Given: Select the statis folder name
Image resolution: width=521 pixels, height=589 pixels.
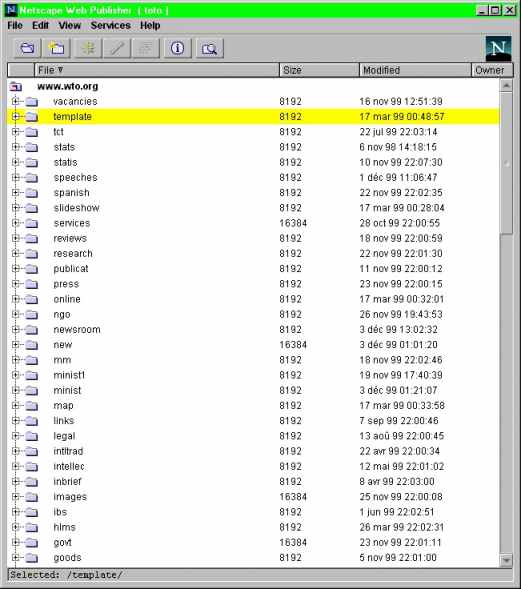Looking at the screenshot, I should click(x=65, y=162).
